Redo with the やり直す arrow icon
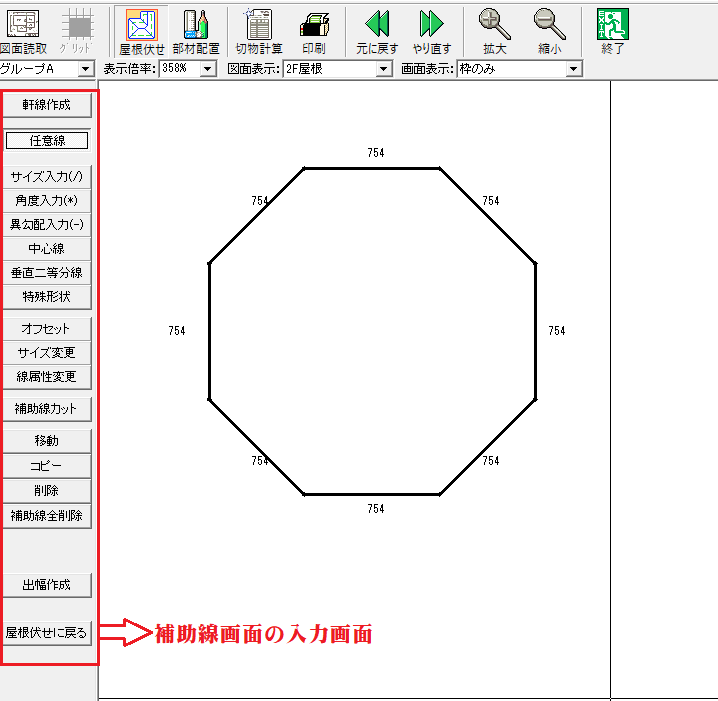The height and width of the screenshot is (701, 718). (431, 32)
